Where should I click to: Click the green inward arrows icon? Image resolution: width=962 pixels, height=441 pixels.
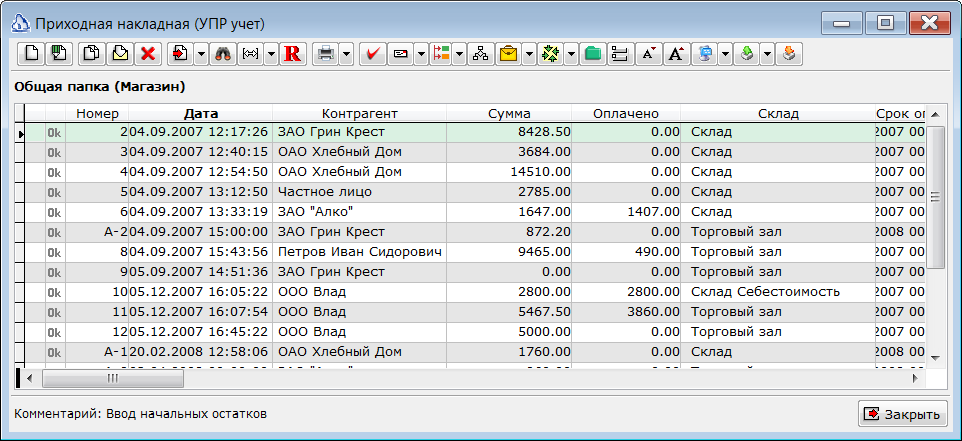pyautogui.click(x=550, y=54)
